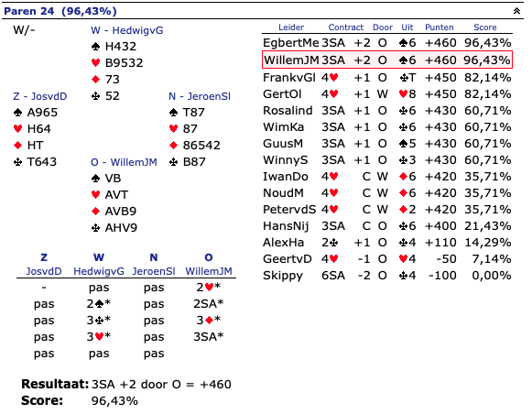532x414 pixels.
Task: Sort by the Score column header
Action: (x=484, y=27)
